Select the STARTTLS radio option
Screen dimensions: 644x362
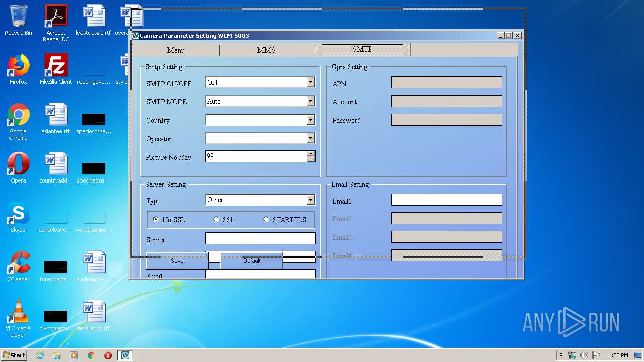[266, 220]
